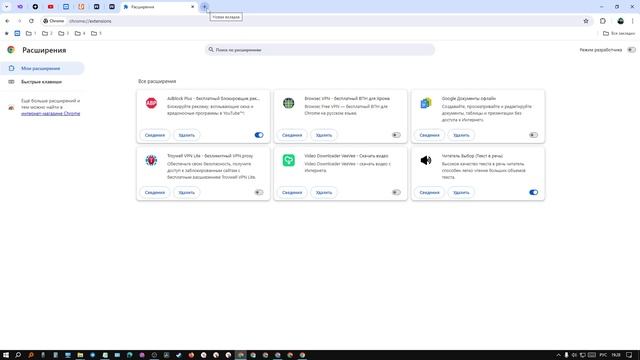Switch to the purple-icon first tab
Image resolution: width=640 pixels, height=360 pixels.
[20, 7]
